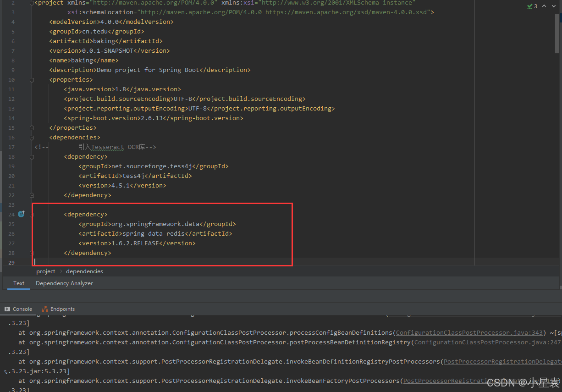The width and height of the screenshot is (562, 392).
Task: Open the Console tab
Action: (22, 309)
